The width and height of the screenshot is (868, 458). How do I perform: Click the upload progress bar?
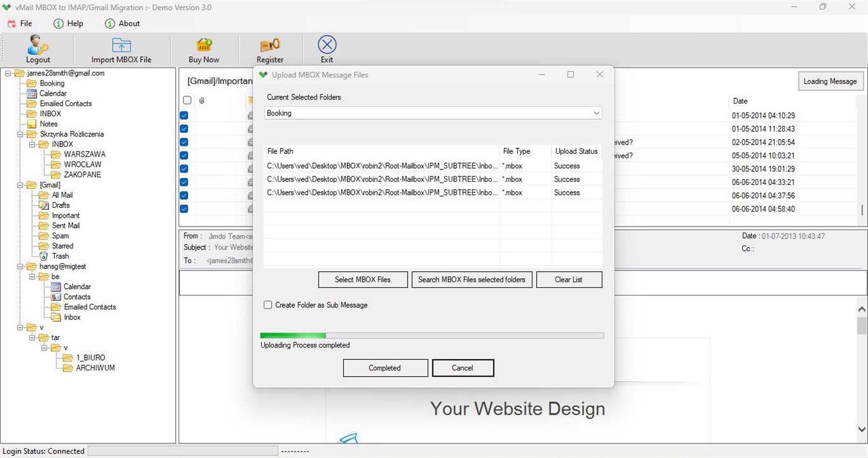[x=432, y=335]
